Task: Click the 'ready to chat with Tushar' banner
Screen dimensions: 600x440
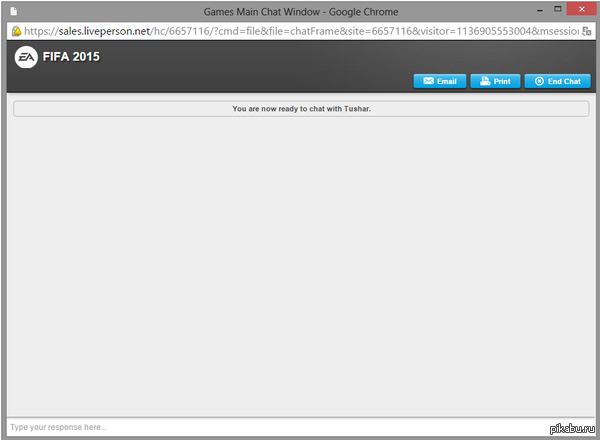Action: click(300, 108)
